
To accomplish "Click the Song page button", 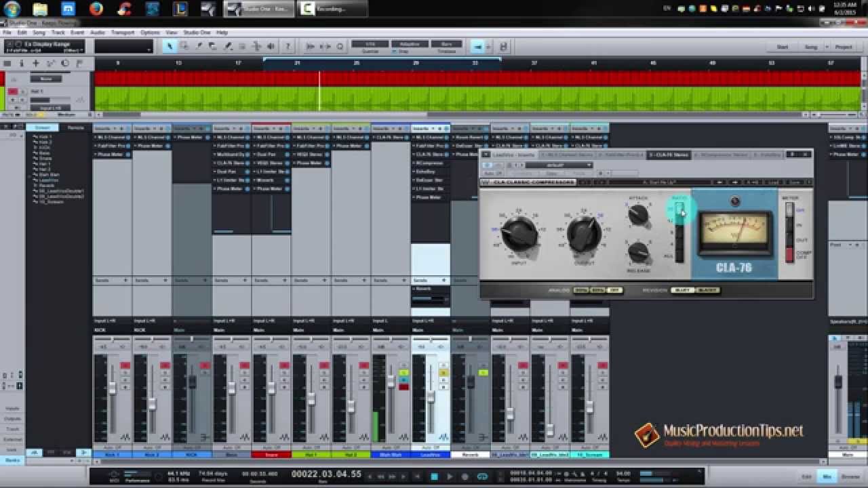I will coord(811,47).
